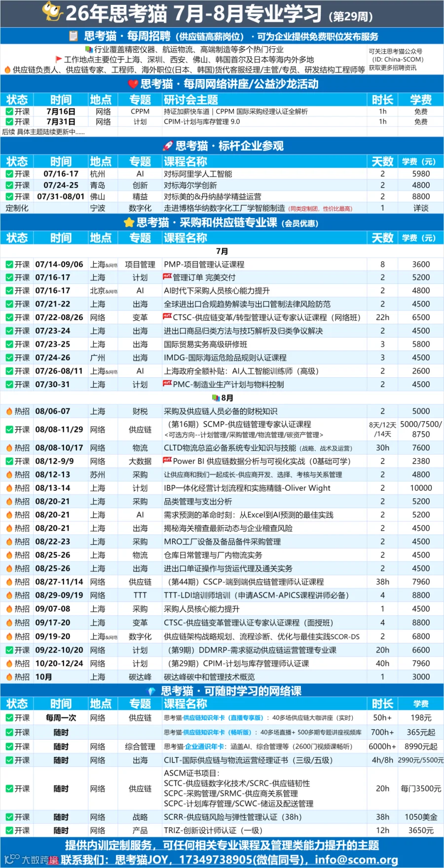Click the flame icon before 供应链负责人
This screenshot has width=444, height=868.
(7, 70)
